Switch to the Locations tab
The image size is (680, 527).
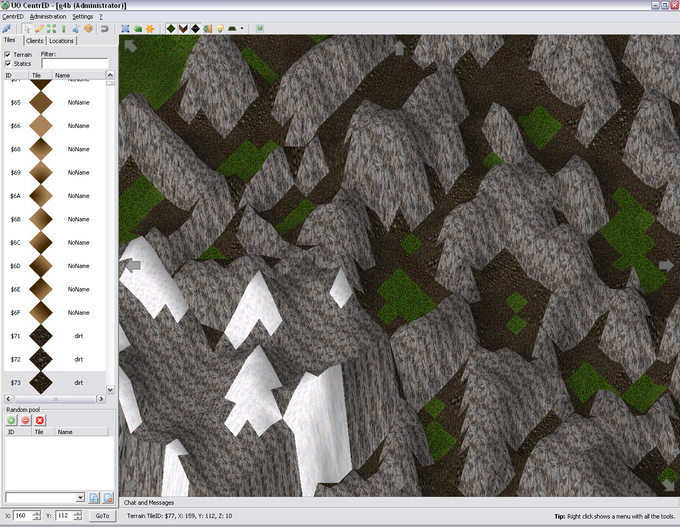[x=61, y=41]
